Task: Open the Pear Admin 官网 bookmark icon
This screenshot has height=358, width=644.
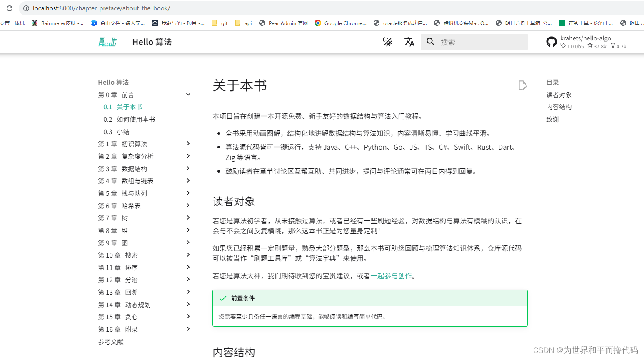Action: point(262,23)
